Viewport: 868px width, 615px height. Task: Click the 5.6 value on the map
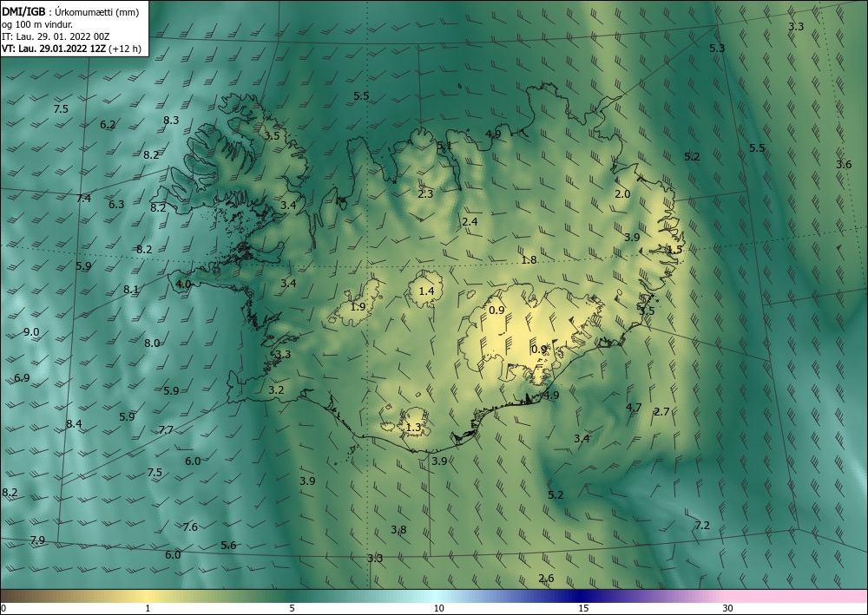point(228,546)
